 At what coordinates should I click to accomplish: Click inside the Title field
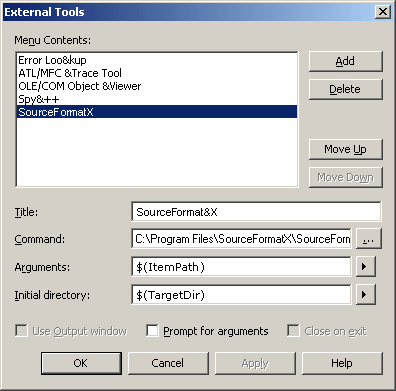(x=256, y=211)
